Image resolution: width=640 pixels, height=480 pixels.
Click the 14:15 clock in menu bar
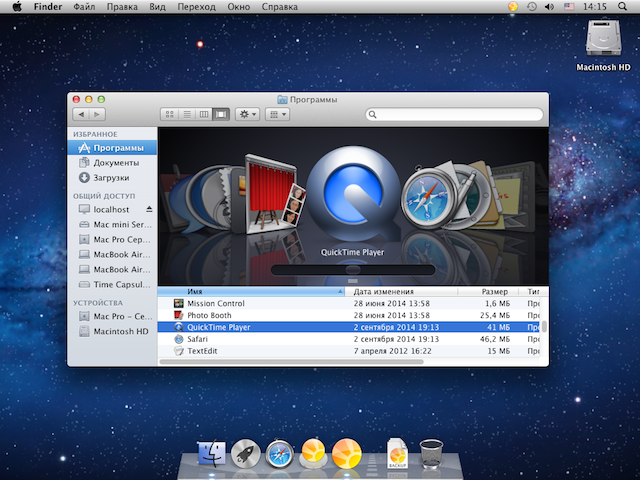[x=595, y=7]
